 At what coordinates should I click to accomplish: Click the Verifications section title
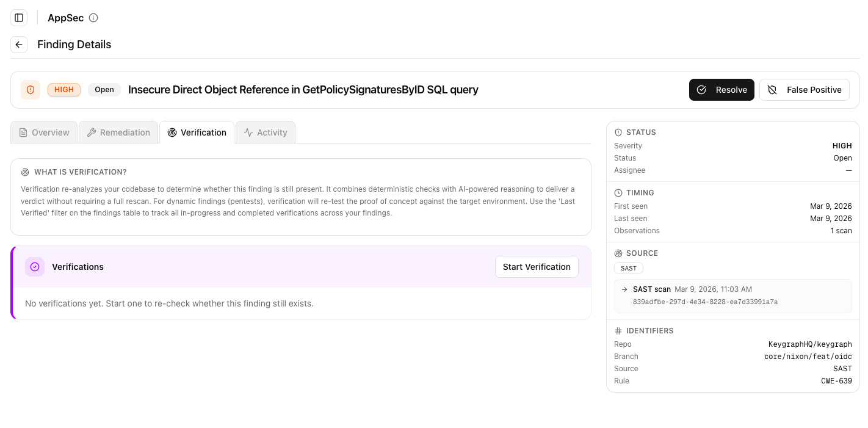pos(78,267)
